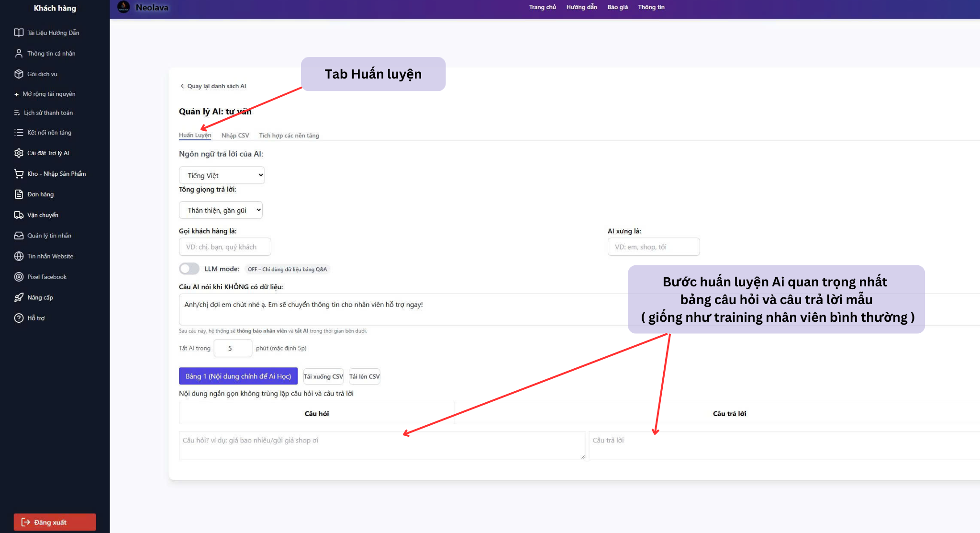The width and height of the screenshot is (980, 533).
Task: Toggle the LLM mode switch
Action: tap(189, 269)
